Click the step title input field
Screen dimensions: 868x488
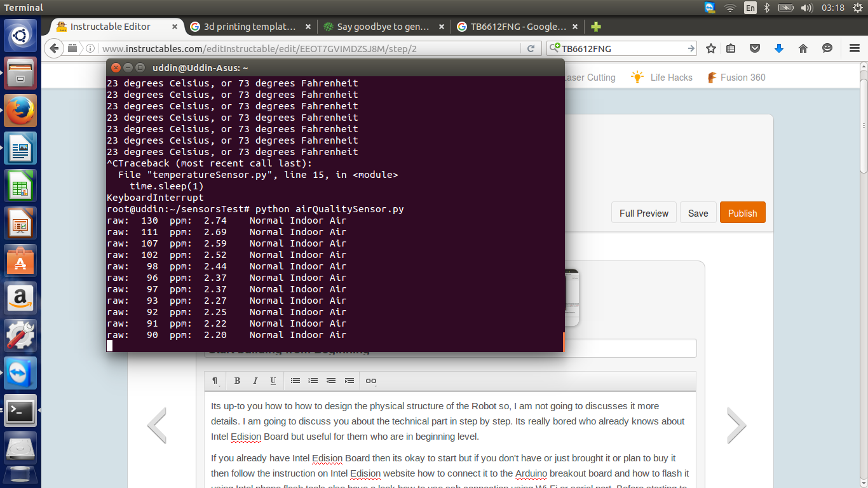pyautogui.click(x=451, y=348)
